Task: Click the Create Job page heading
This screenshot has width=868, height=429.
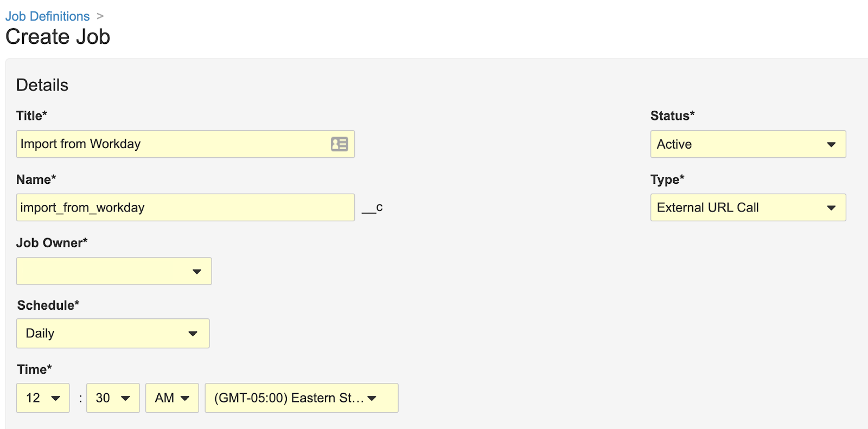Action: 58,37
